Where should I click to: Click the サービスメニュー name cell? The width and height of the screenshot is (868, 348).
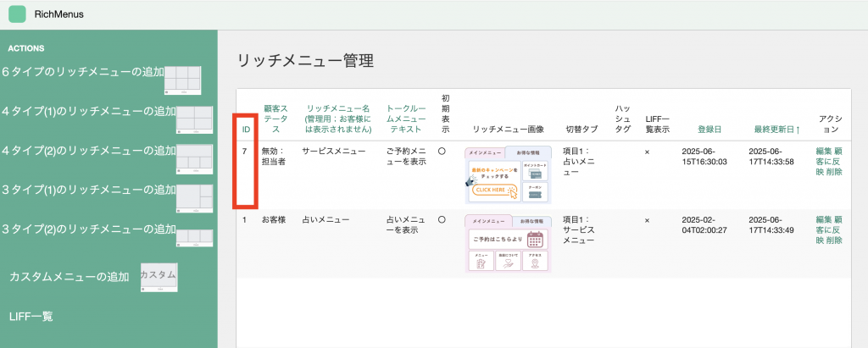(334, 151)
